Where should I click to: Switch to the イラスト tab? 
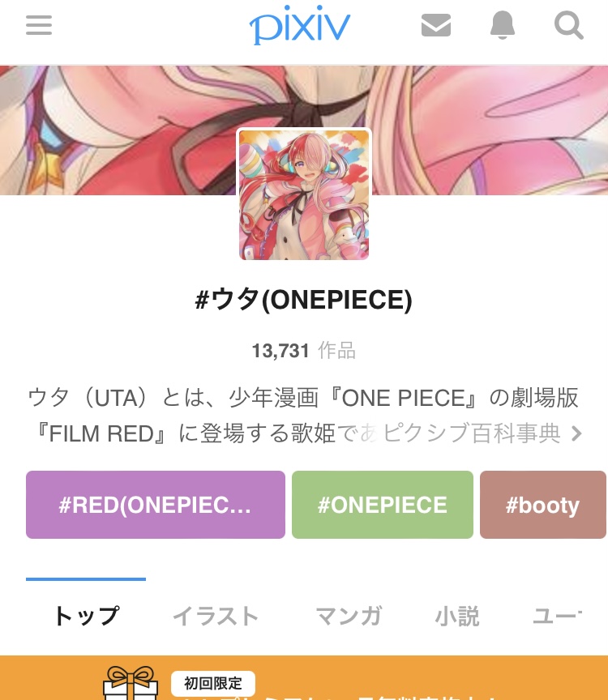click(216, 616)
